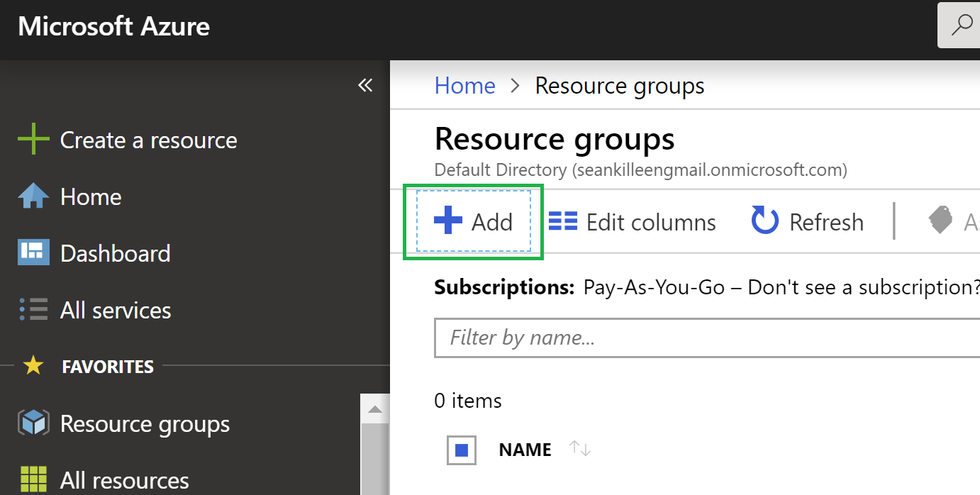Toggle the select-all checkbox in the NAME header
The width and height of the screenshot is (980, 495).
(461, 449)
